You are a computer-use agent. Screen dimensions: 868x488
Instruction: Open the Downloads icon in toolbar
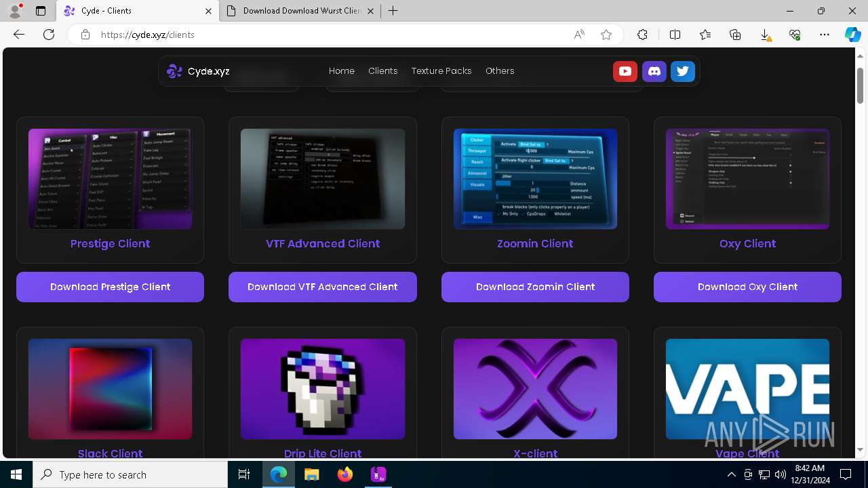765,35
